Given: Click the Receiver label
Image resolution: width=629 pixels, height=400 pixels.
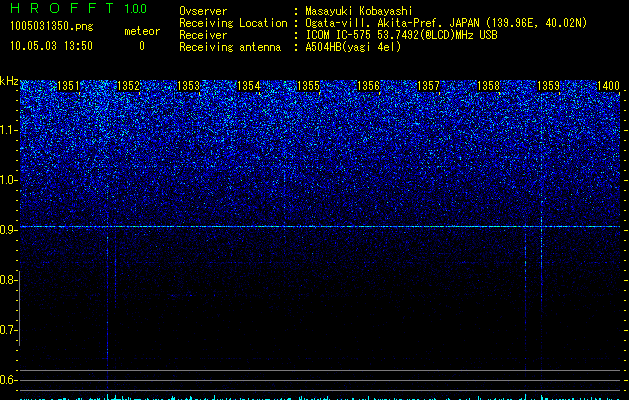Looking at the screenshot, I should pos(203,35).
